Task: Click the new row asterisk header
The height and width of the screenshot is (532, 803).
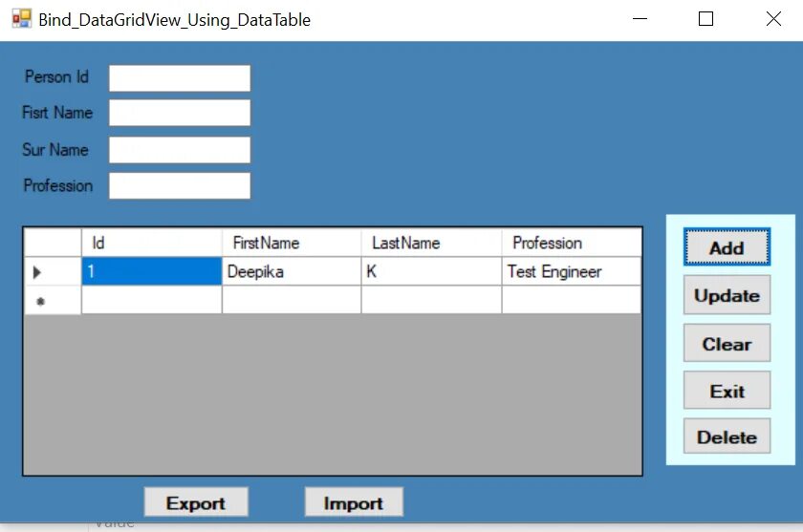Action: click(x=53, y=300)
